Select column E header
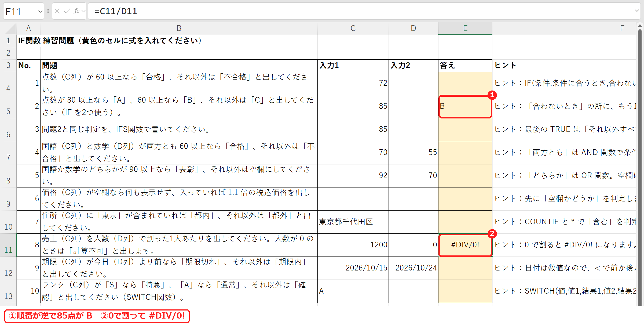 465,28
